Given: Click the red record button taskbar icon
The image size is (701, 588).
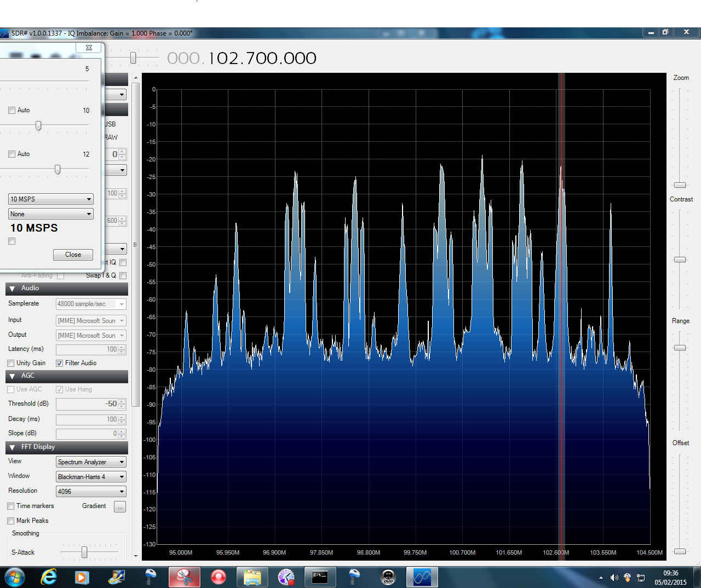Looking at the screenshot, I should (219, 577).
